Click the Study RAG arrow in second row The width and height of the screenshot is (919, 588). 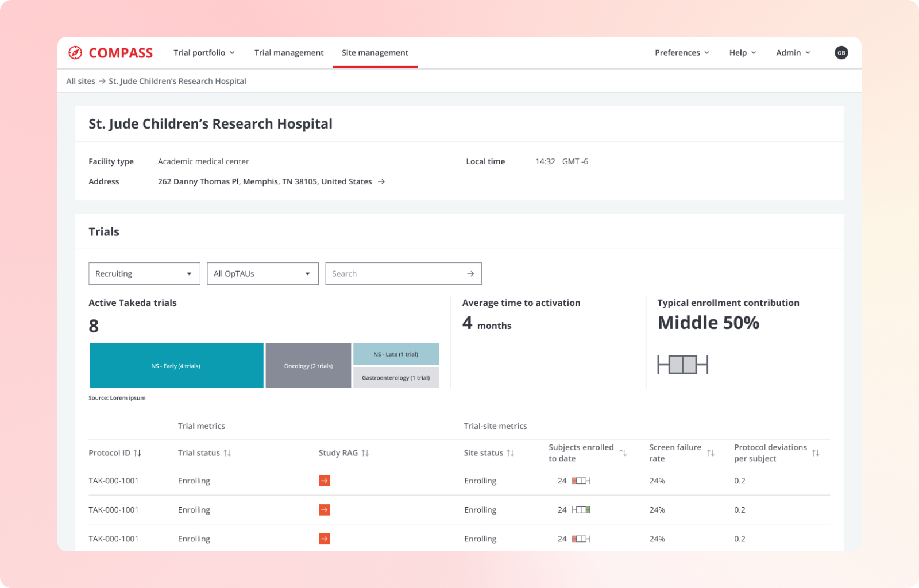[324, 510]
